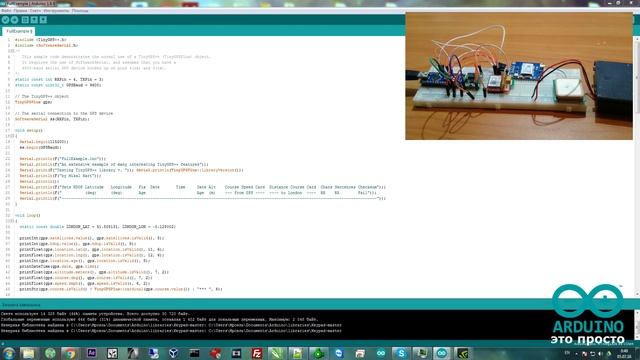Click the void setup() line
The width and height of the screenshot is (640, 360).
(x=29, y=130)
